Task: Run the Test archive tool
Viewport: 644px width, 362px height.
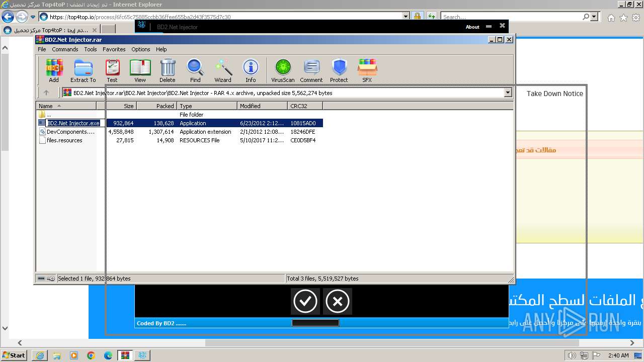Action: point(112,70)
